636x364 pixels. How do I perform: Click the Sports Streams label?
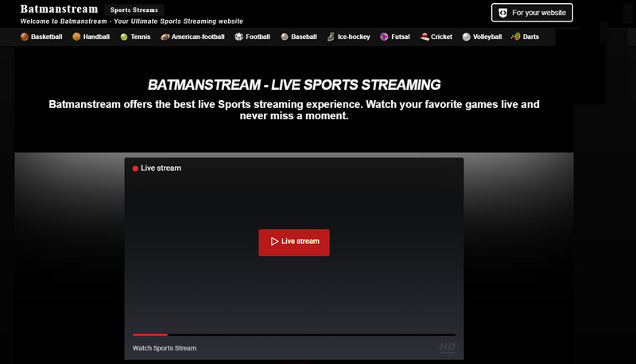(134, 10)
